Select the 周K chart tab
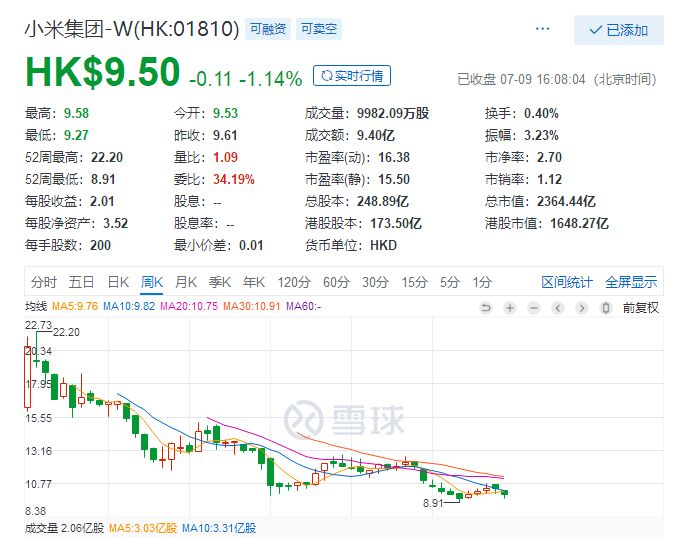Screen dimensions: 682x537 click(152, 282)
